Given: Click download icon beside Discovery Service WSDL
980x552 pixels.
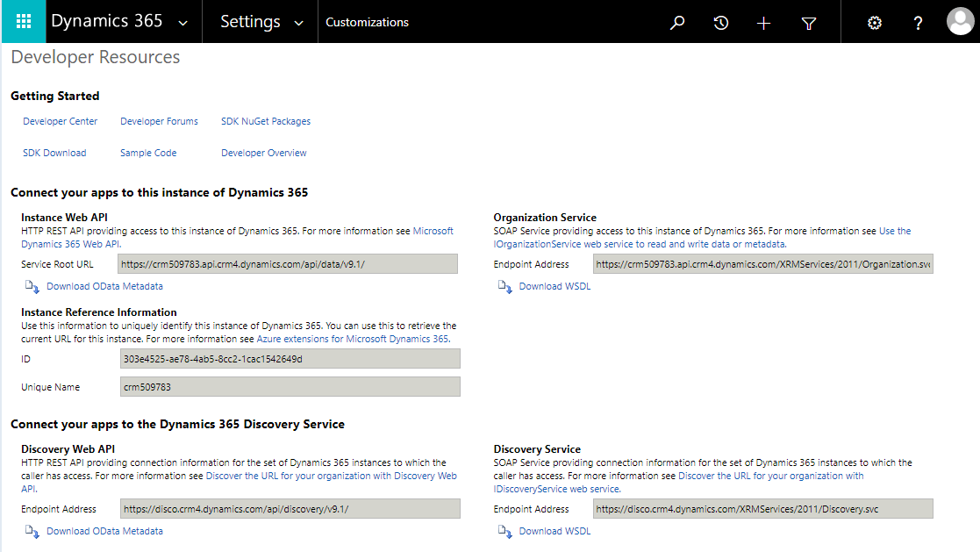Looking at the screenshot, I should pyautogui.click(x=505, y=531).
